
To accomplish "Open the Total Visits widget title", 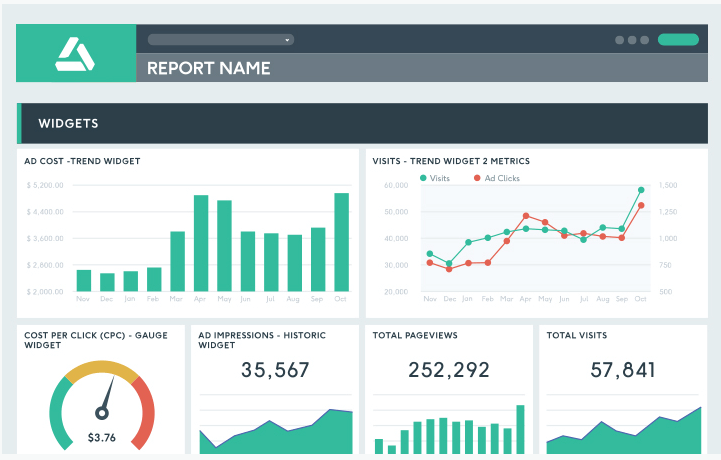I will (x=577, y=335).
